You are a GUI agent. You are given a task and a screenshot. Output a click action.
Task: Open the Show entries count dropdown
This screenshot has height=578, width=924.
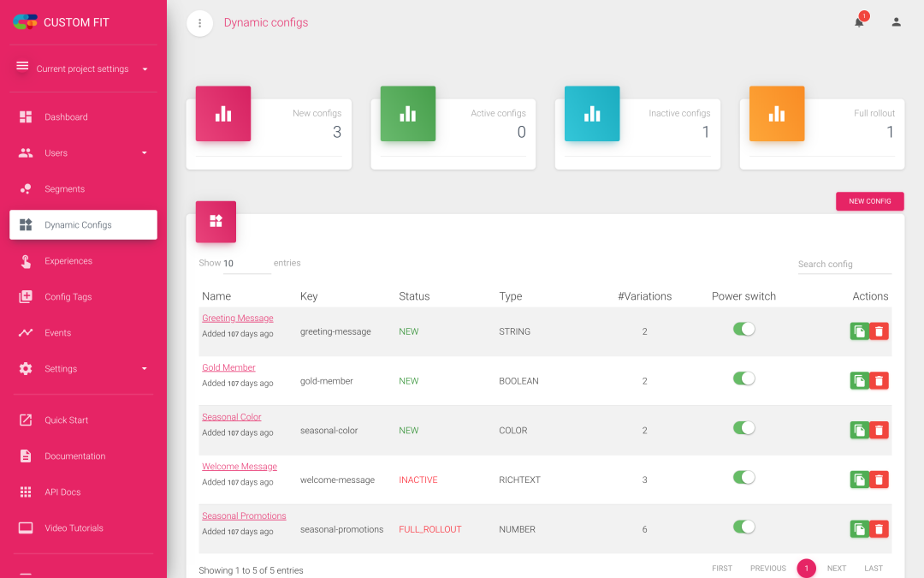[246, 264]
